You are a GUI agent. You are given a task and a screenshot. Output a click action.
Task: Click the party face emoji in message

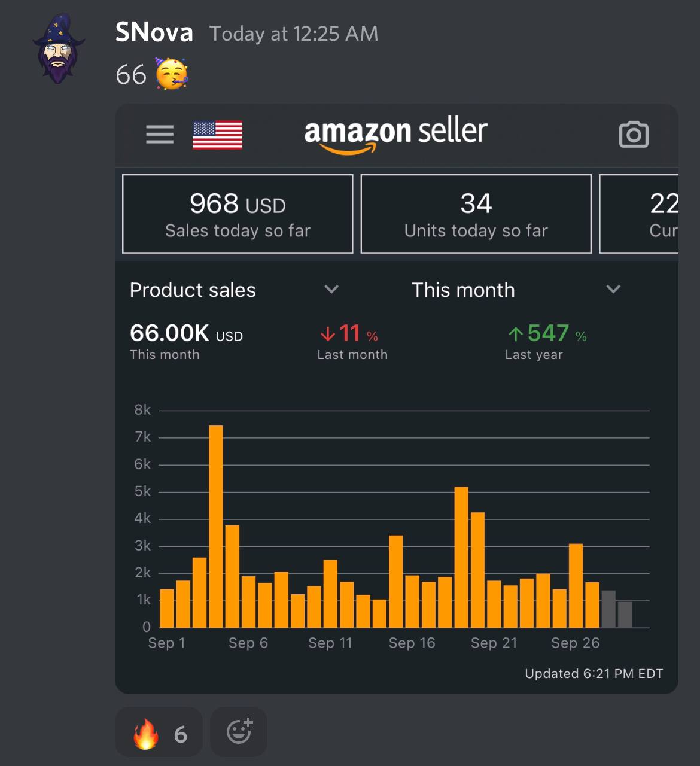[x=172, y=74]
